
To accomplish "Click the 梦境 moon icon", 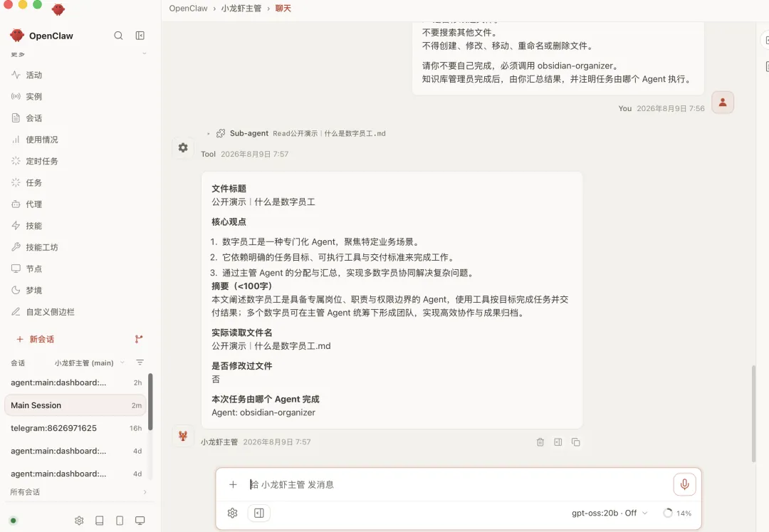I will point(16,291).
